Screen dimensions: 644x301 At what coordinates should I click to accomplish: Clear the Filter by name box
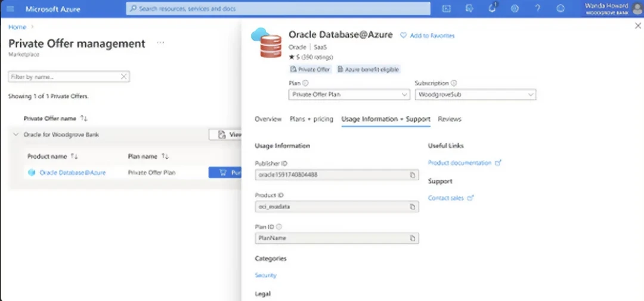click(x=123, y=77)
